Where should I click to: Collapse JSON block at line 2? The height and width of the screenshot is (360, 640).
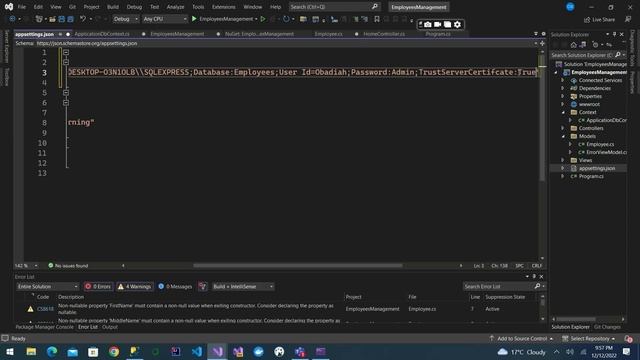click(66, 62)
